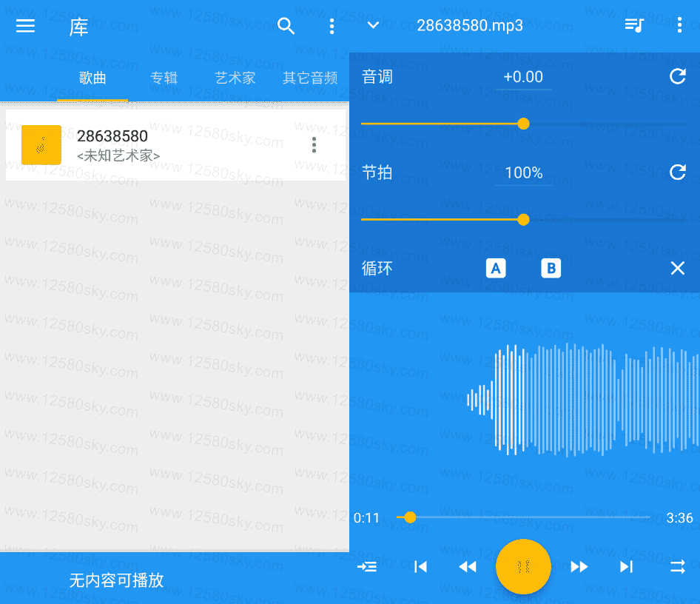700x604 pixels.
Task: Reset the 音调 pitch value
Action: pyautogui.click(x=677, y=76)
